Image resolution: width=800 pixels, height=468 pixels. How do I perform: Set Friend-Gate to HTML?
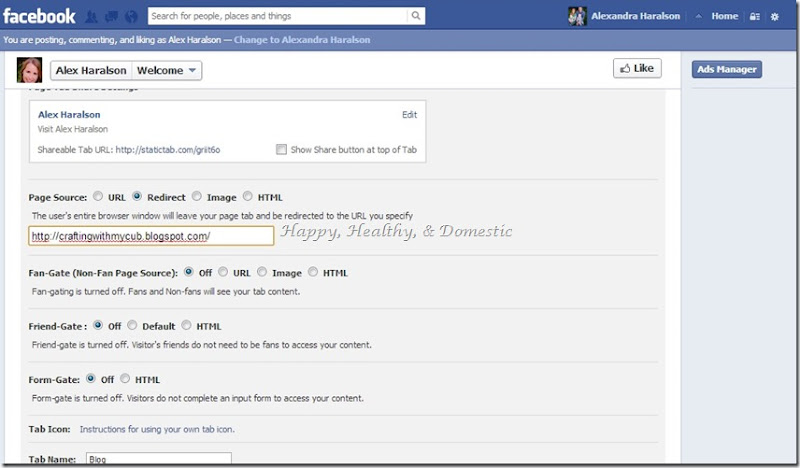point(186,325)
